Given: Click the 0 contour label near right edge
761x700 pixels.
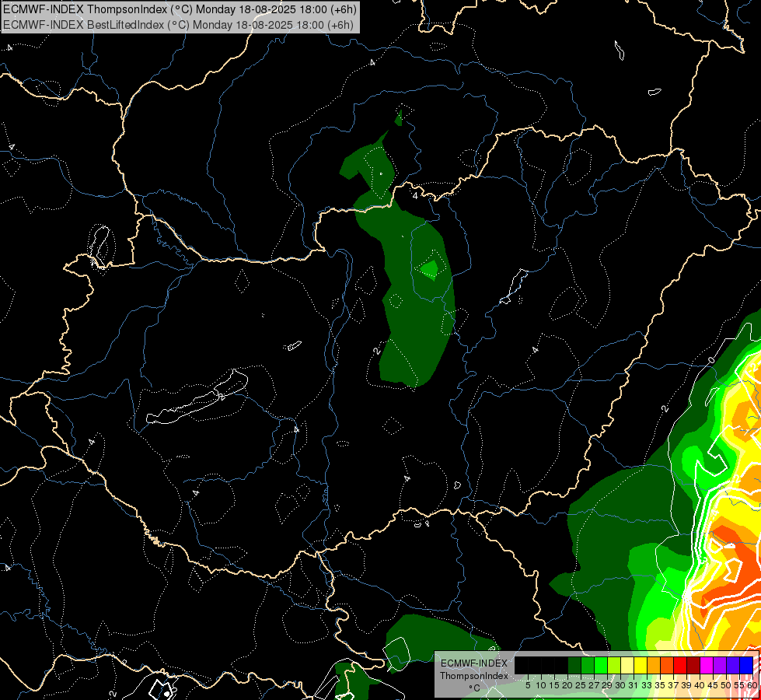Looking at the screenshot, I should [711, 360].
